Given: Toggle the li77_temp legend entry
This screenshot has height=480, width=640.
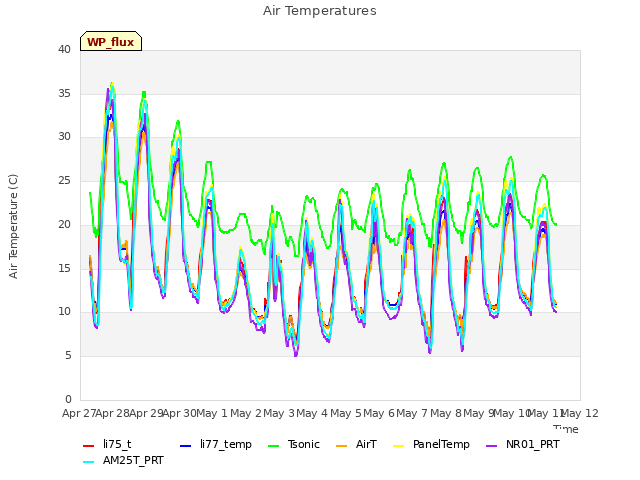Looking at the screenshot, I should 216,444.
